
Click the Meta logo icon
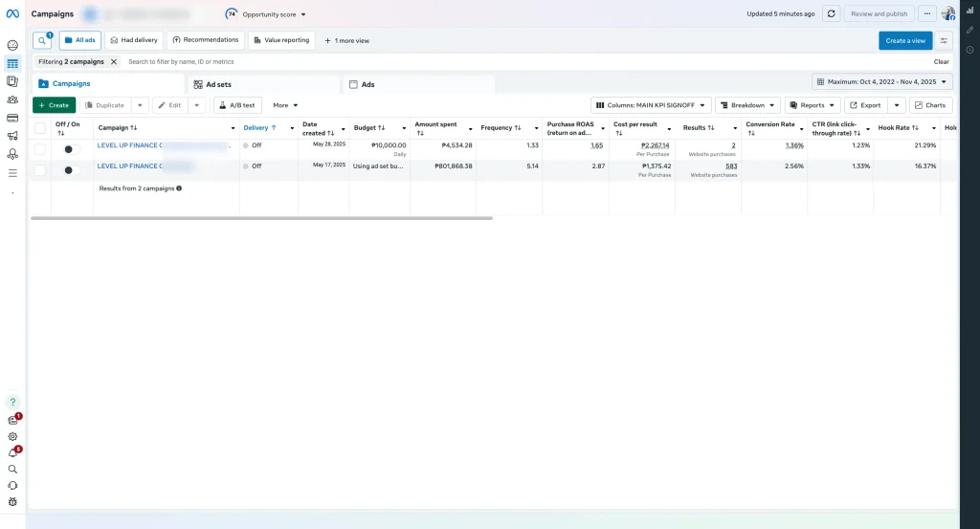click(x=12, y=13)
